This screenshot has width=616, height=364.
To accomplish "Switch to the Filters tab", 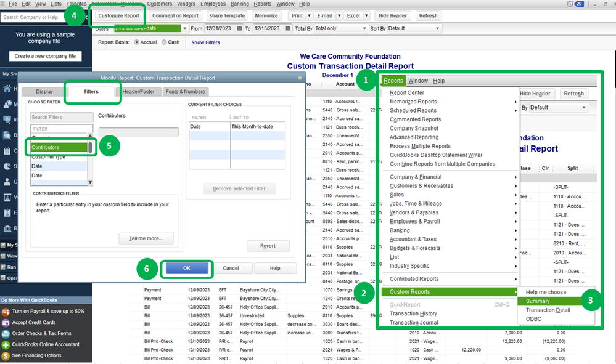I will pos(91,91).
